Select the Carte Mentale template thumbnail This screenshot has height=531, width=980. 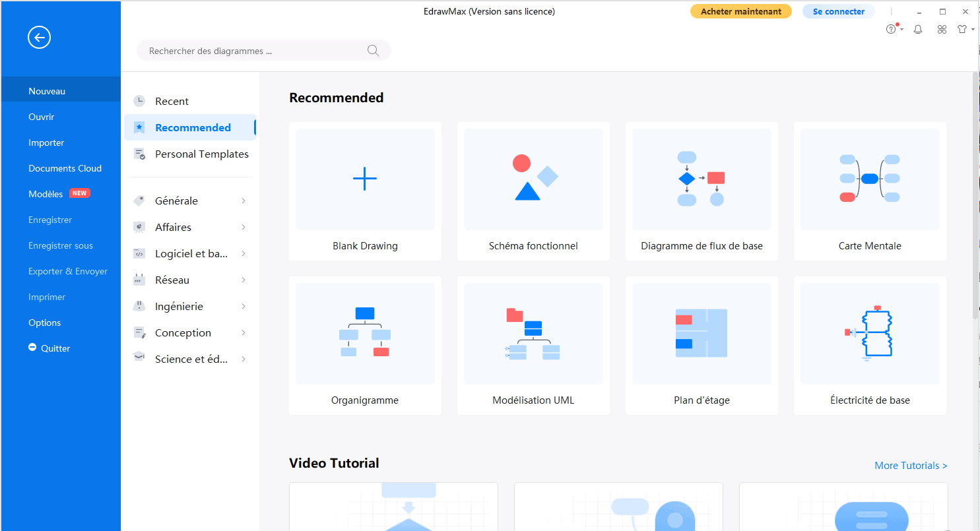870,179
